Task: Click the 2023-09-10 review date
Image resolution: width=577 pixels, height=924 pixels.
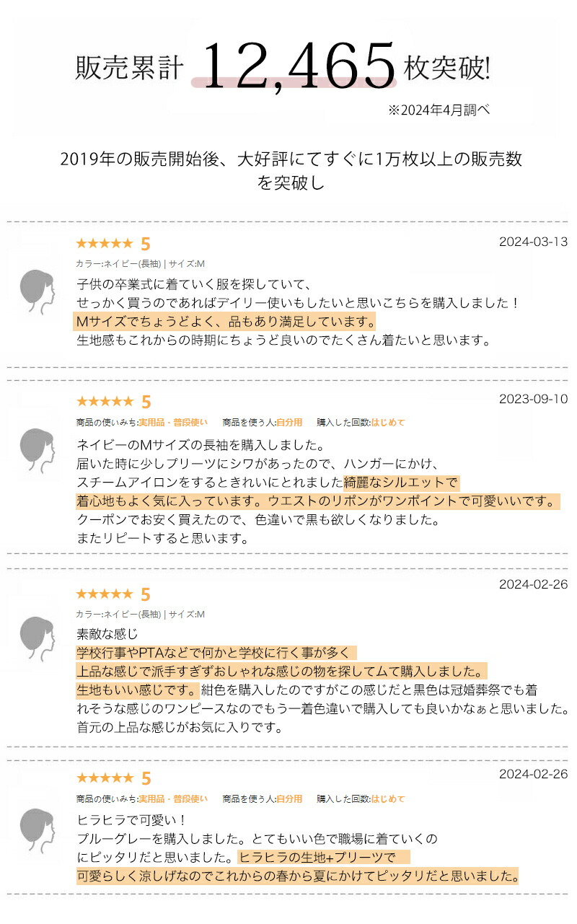Action: tap(533, 399)
